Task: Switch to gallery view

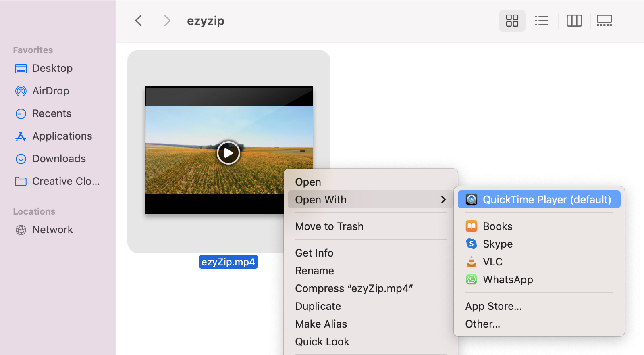Action: [604, 21]
